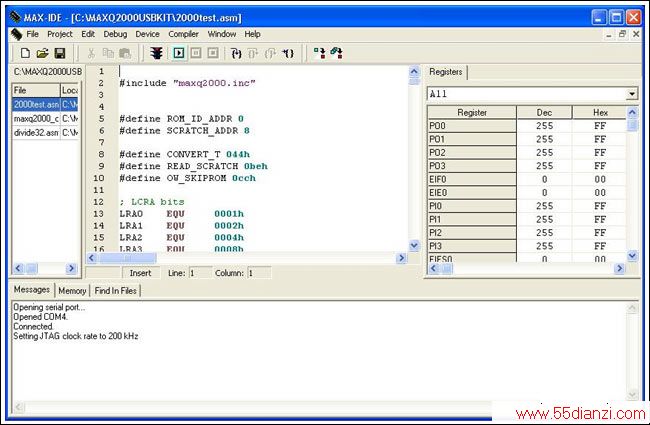Click the registers panel scroll down arrow
This screenshot has height=425, width=650.
tap(632, 255)
